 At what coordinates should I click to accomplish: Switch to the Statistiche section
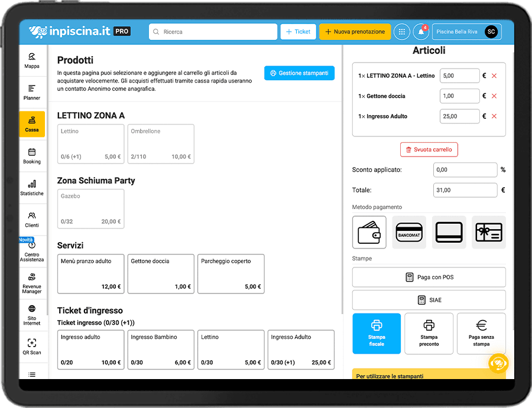pyautogui.click(x=32, y=188)
